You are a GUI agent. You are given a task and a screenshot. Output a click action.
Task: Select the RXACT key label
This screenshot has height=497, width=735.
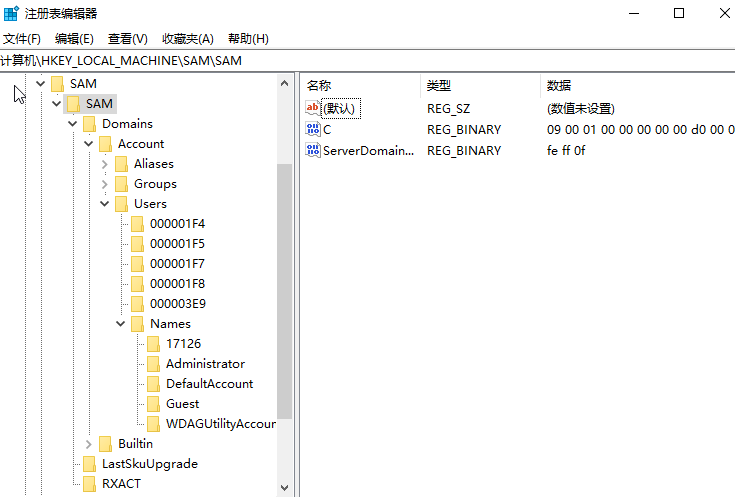point(121,484)
